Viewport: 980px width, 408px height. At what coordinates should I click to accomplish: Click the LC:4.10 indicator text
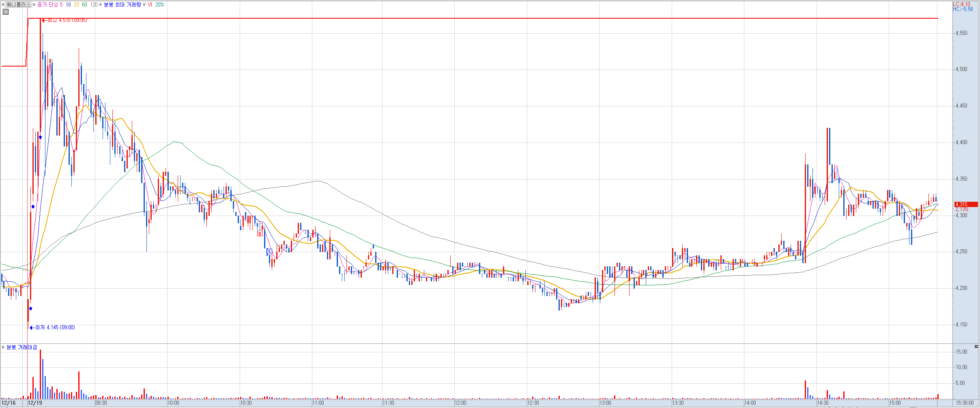[x=961, y=4]
